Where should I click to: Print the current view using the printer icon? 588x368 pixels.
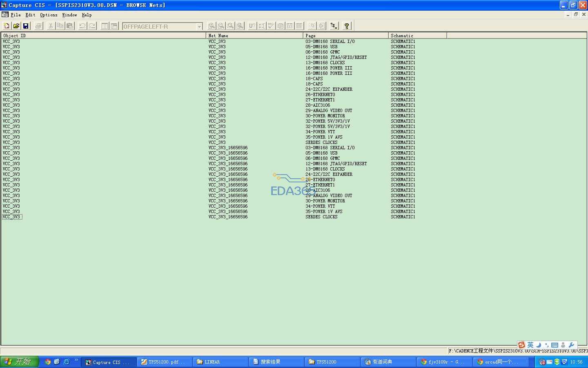(x=38, y=26)
